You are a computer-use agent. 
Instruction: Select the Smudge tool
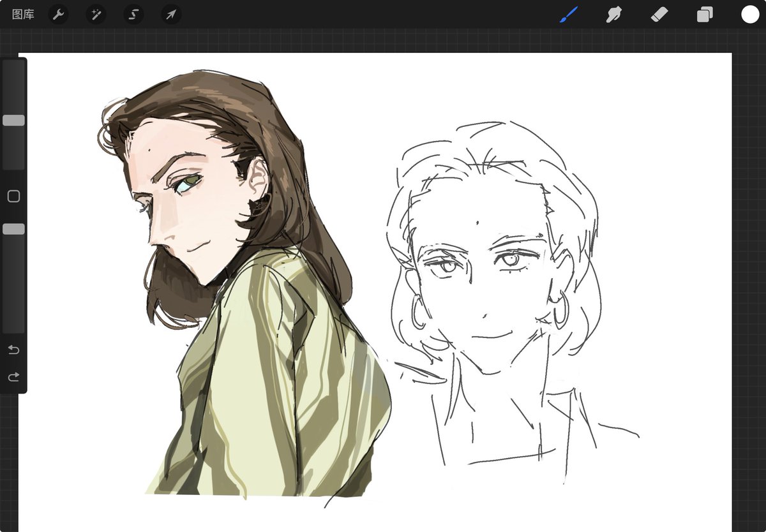(x=614, y=14)
